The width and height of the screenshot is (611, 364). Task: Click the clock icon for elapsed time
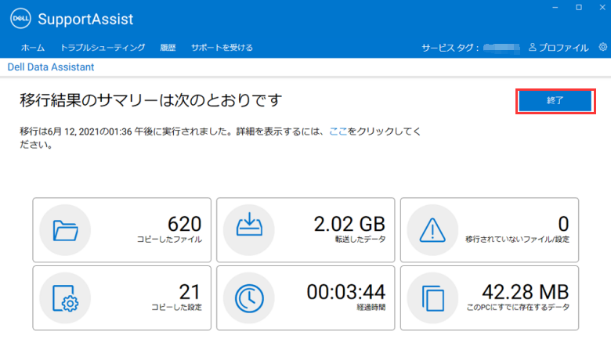coord(249,298)
